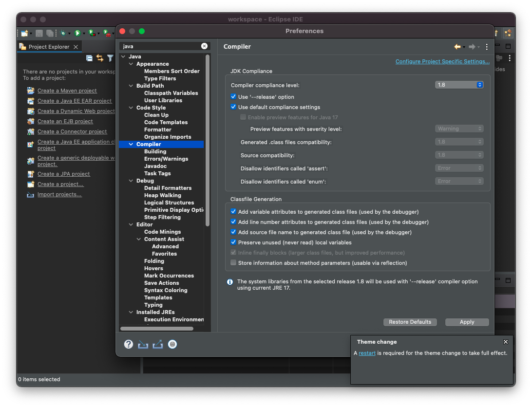532x407 pixels.
Task: Toggle Link with Editor in Project Explorer
Action: click(x=100, y=58)
